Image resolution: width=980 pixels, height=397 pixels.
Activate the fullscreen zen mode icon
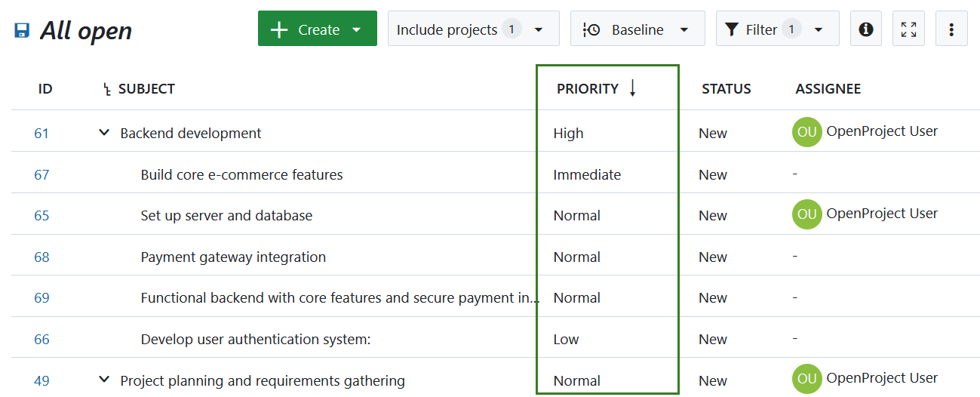(908, 29)
